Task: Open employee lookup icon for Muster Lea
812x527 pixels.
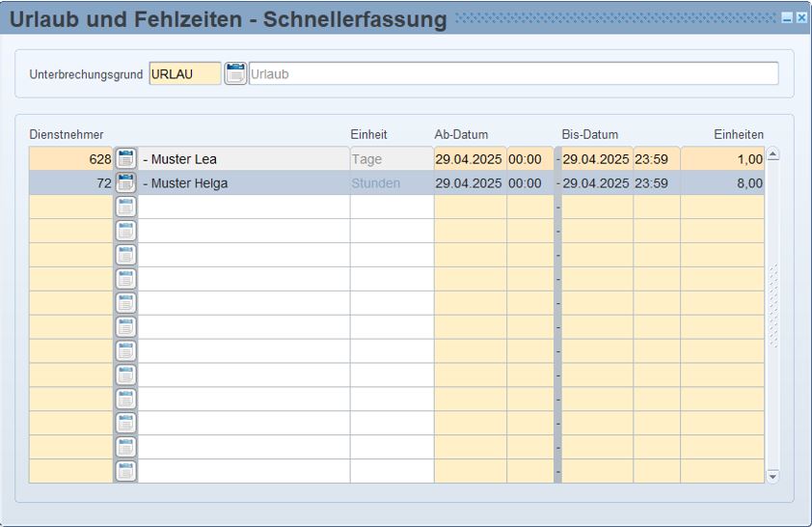Action: 125,159
